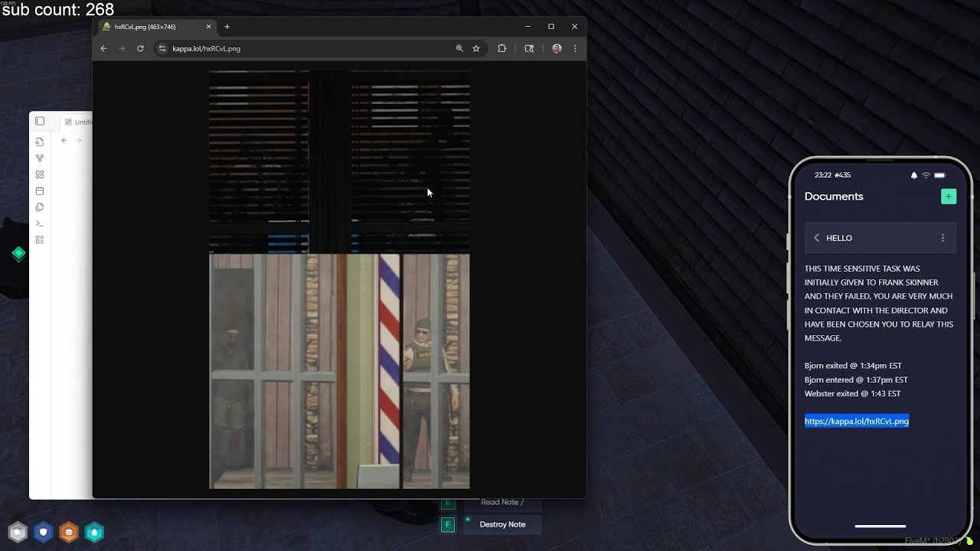Screen dimensions: 980x551
Task: Click the F key prompt icon
Action: click(x=448, y=524)
